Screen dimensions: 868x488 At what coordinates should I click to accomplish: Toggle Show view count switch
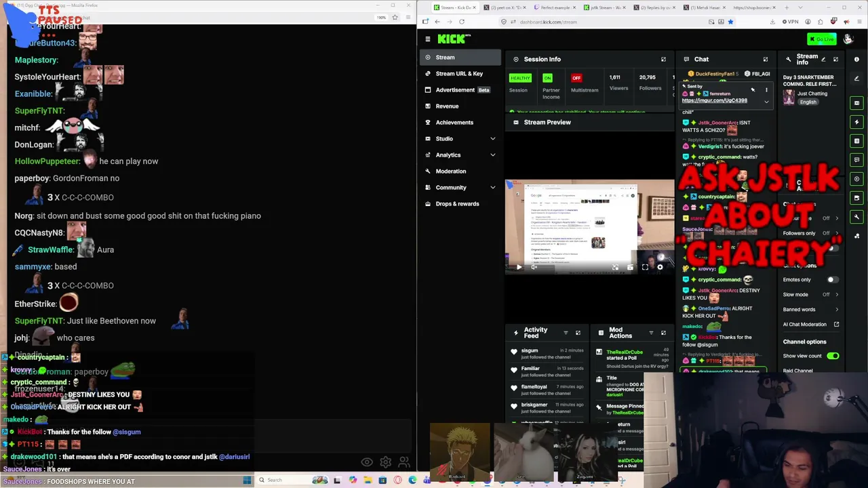[833, 356]
